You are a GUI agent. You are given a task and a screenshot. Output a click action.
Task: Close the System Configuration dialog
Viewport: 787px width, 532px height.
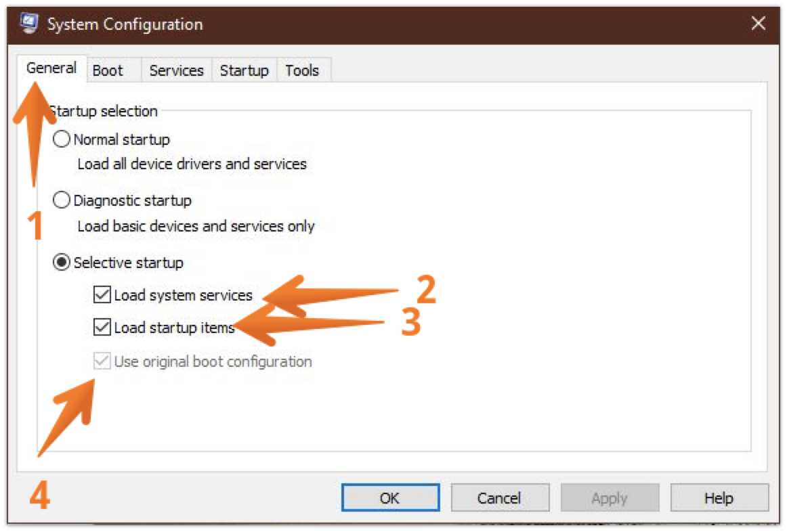[759, 24]
